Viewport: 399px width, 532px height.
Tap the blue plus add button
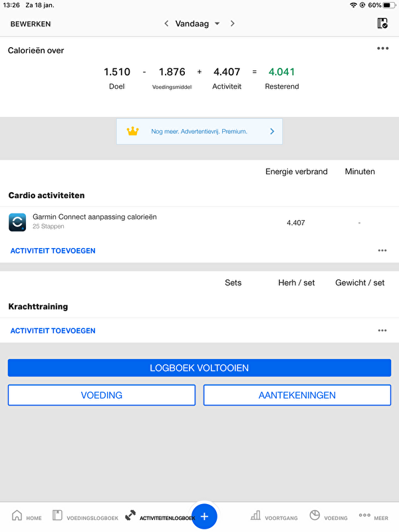[204, 517]
